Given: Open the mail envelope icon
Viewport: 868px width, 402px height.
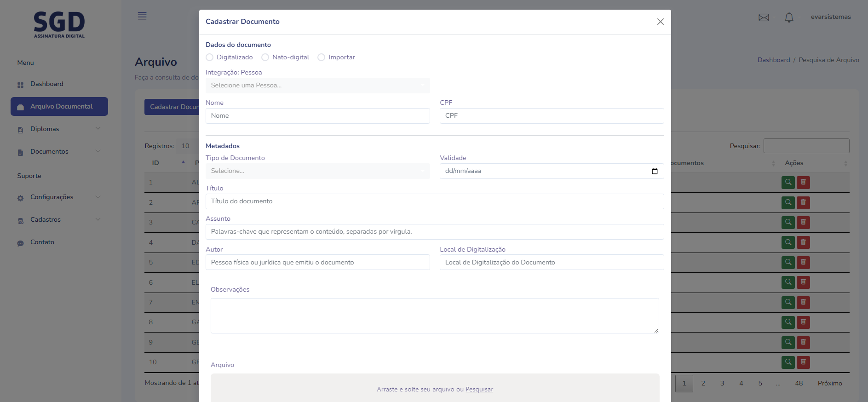Looking at the screenshot, I should point(764,17).
